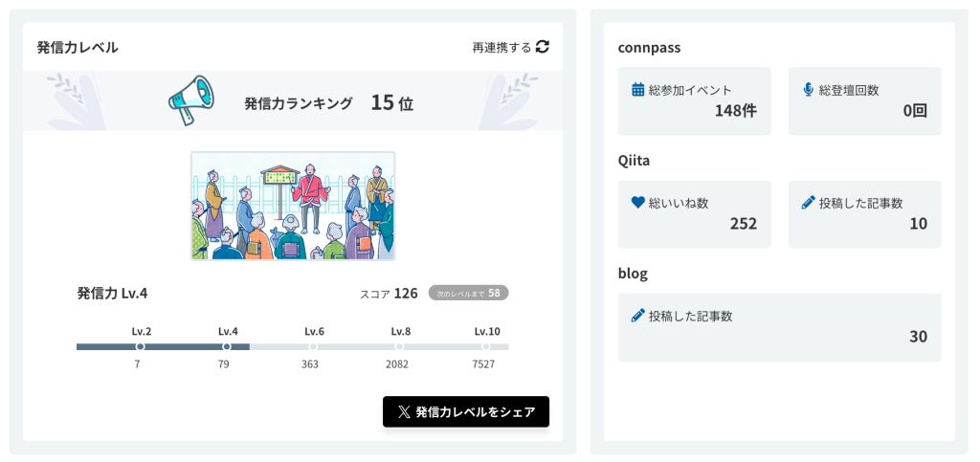Image resolution: width=980 pixels, height=462 pixels.
Task: Click the Lv.4 marker on the progress bar
Action: (x=226, y=346)
